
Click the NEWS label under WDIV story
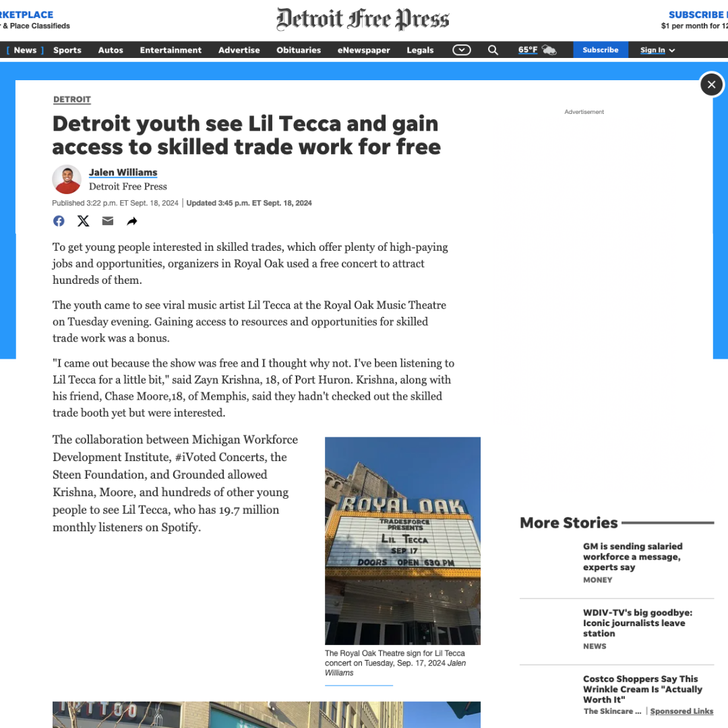click(x=595, y=646)
